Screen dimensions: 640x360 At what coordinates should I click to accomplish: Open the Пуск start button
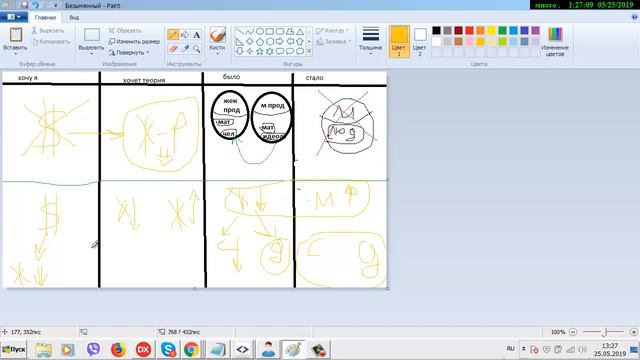click(14, 349)
